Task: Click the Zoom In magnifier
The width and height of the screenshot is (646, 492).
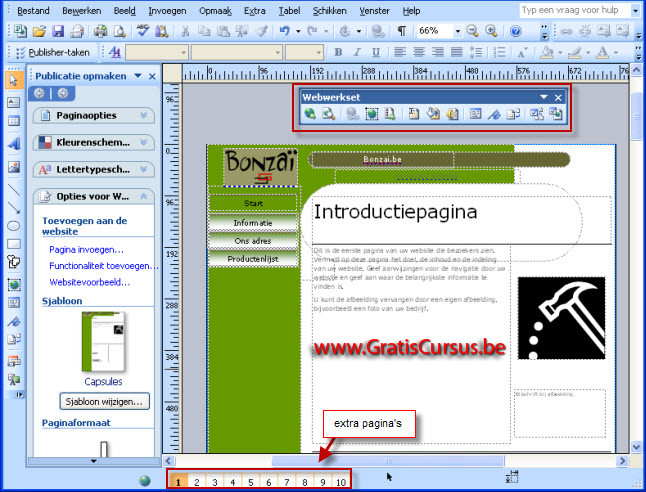Action: point(491,31)
